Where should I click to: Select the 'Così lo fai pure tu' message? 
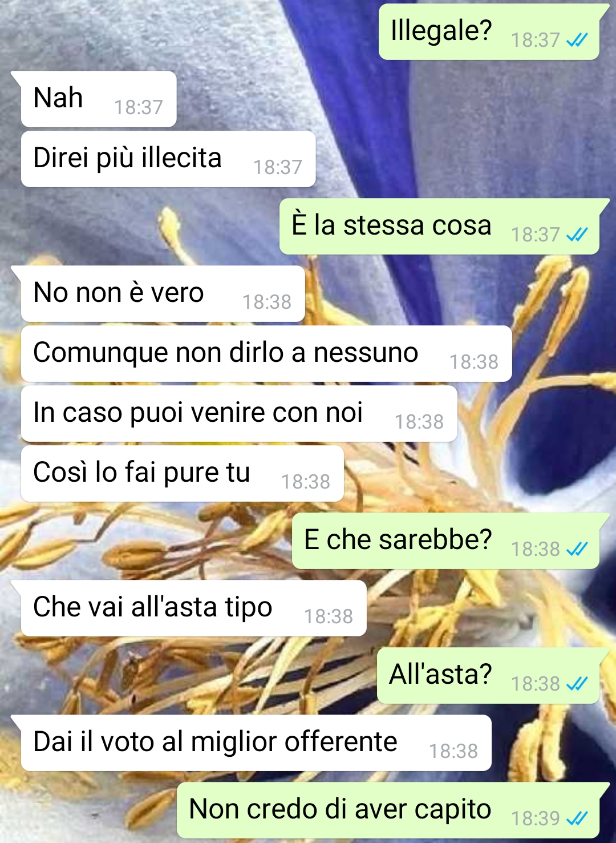183,474
